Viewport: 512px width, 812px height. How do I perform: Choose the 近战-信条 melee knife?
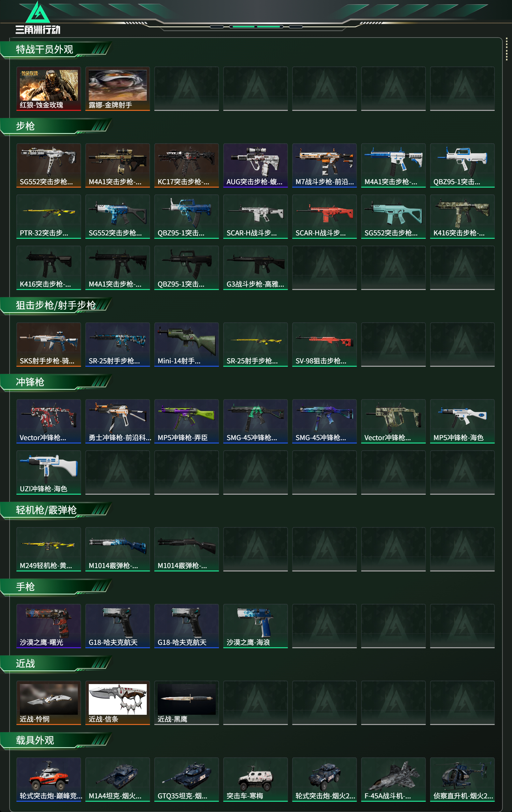point(118,703)
